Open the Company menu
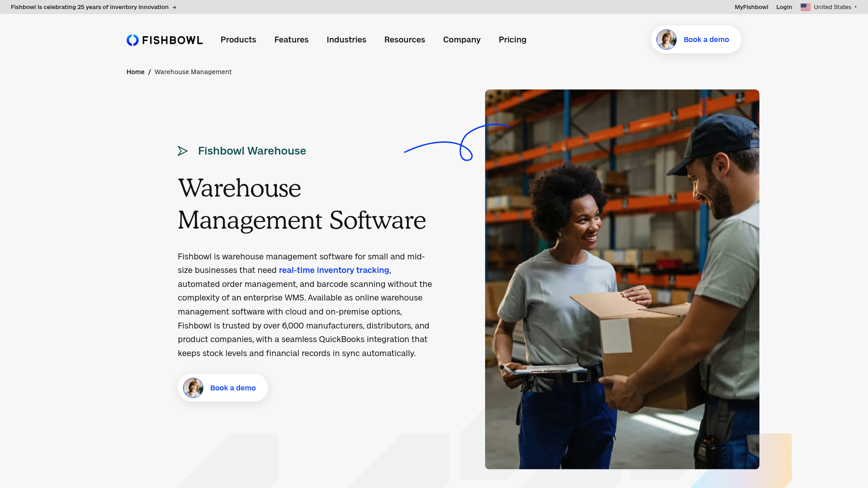Screen dimensions: 868x488 tap(462, 40)
